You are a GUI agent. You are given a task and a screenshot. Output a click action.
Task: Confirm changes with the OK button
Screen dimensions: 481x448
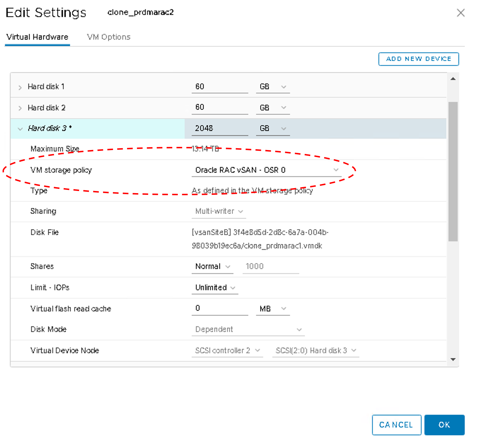tap(444, 425)
